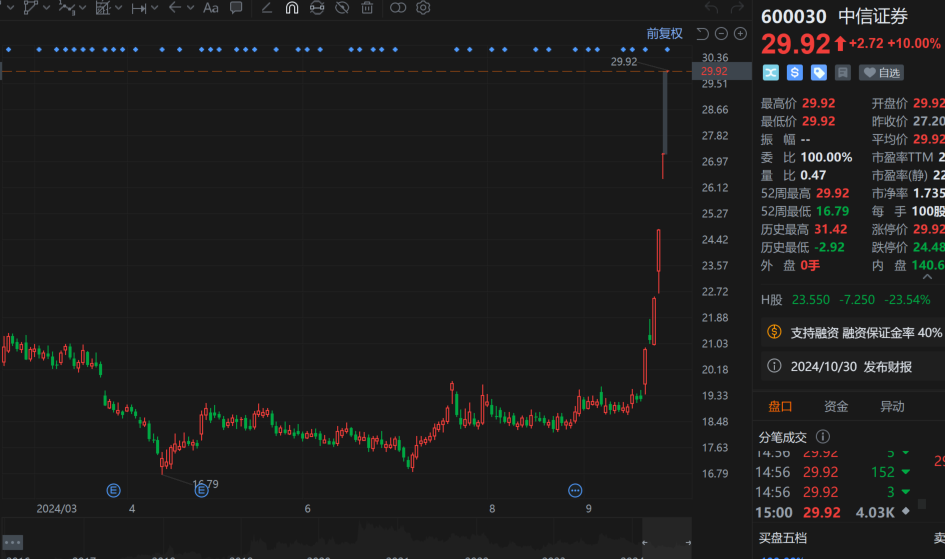Click the 52周最低 16.79 value
945x559 pixels.
point(832,211)
